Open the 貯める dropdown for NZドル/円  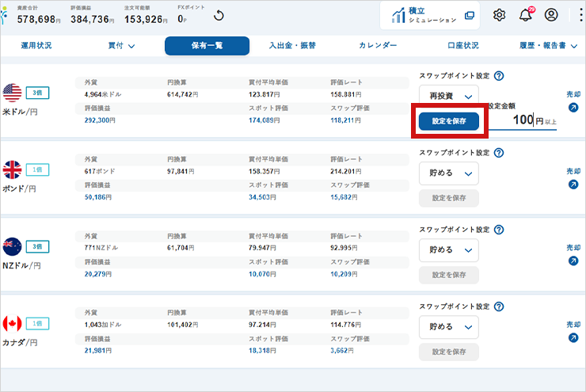point(449,250)
